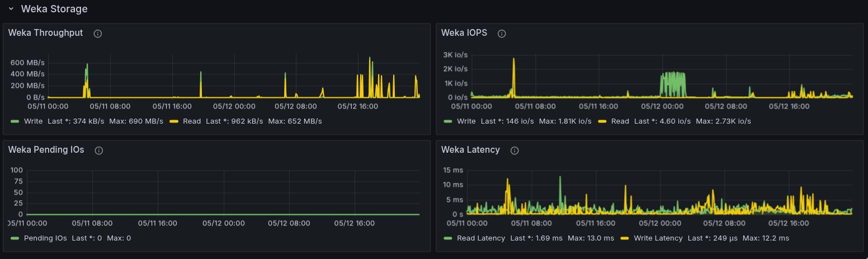Click the 100 axis label in Pending IOs
Screen dimensions: 868x259
[16, 170]
